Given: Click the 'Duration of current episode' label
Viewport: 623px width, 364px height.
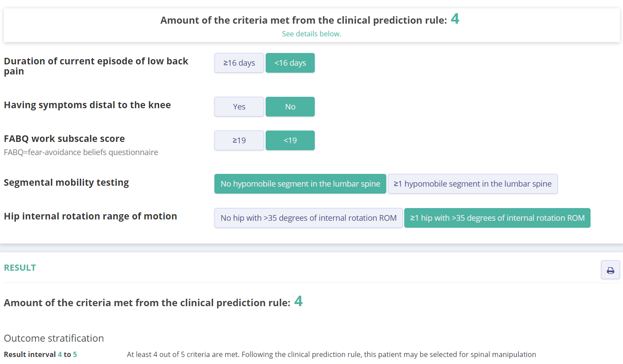Looking at the screenshot, I should pyautogui.click(x=96, y=66).
